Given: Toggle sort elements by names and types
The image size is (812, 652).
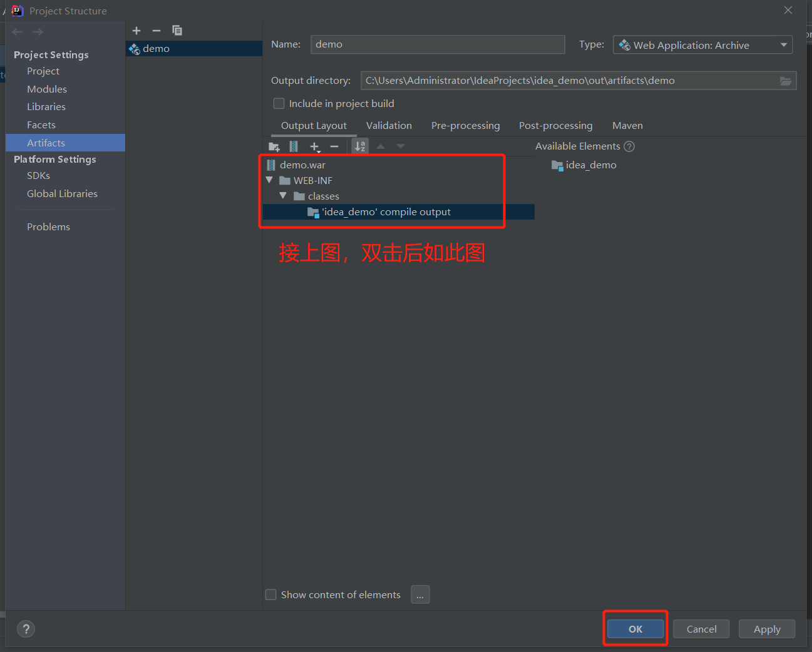Looking at the screenshot, I should pyautogui.click(x=360, y=146).
